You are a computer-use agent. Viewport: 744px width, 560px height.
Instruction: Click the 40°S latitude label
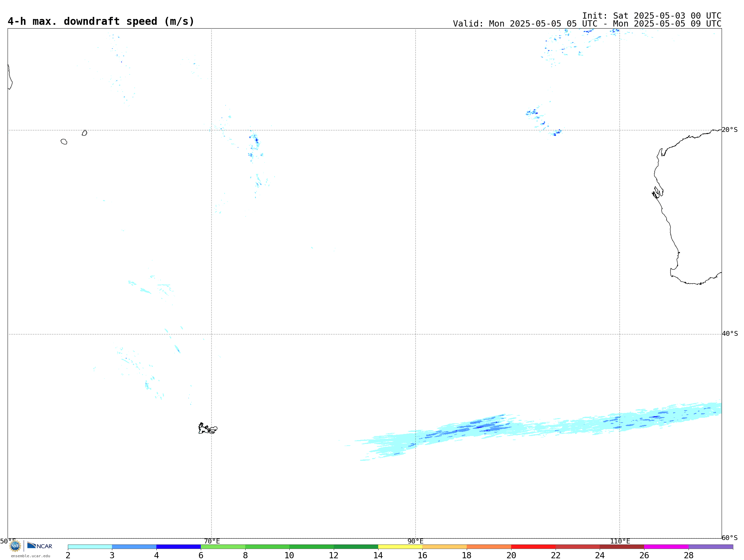pos(730,333)
